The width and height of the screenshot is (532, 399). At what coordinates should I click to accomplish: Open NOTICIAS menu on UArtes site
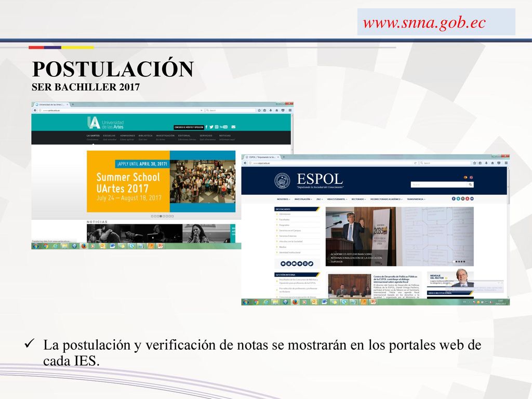click(225, 136)
